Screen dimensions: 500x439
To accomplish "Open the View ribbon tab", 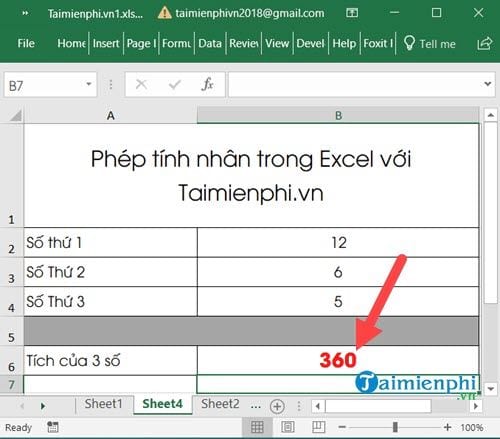I will pyautogui.click(x=277, y=43).
